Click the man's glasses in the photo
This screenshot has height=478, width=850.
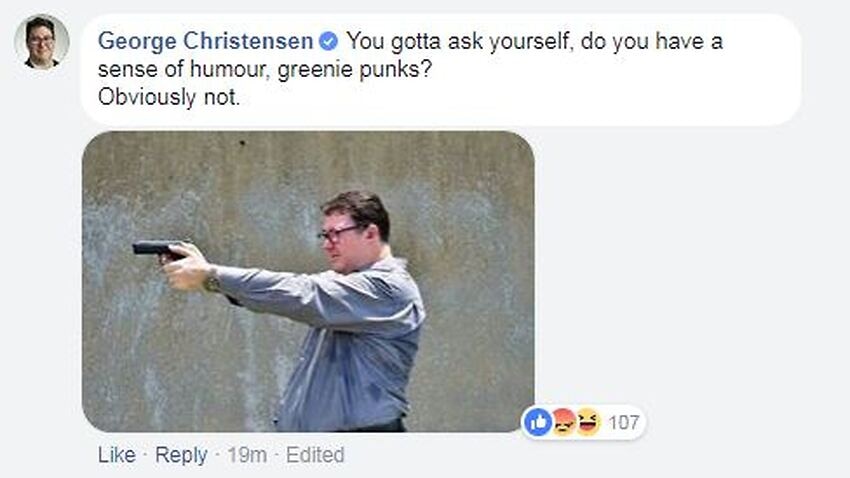[x=339, y=234]
